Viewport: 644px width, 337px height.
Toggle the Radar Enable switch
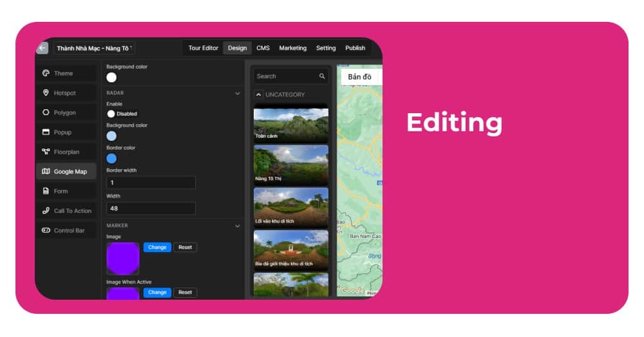[111, 114]
